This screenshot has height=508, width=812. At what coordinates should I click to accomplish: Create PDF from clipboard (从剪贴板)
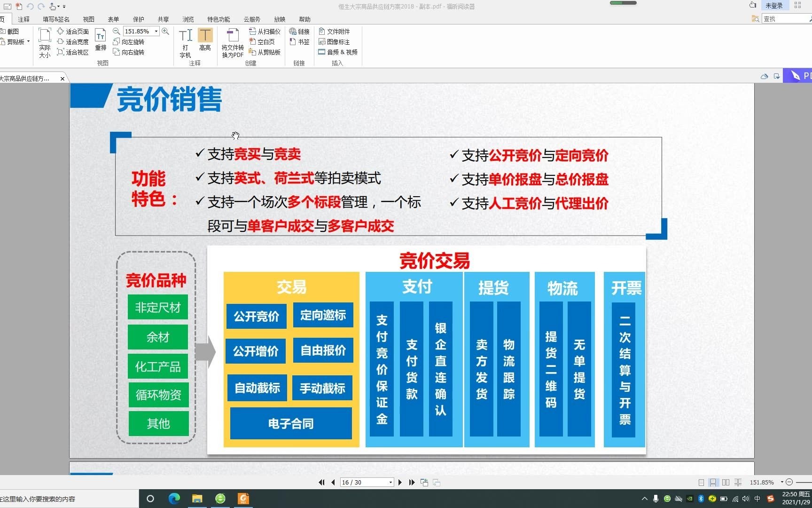click(265, 52)
